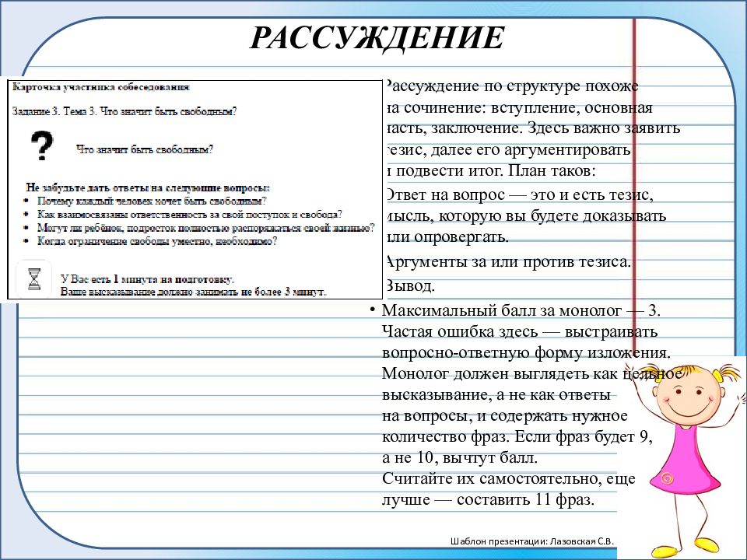Viewport: 747px width, 560px height.
Task: Click bullet «Могут ли ребёнок, подросток полностью распоряжаться…»
Action: [206, 228]
